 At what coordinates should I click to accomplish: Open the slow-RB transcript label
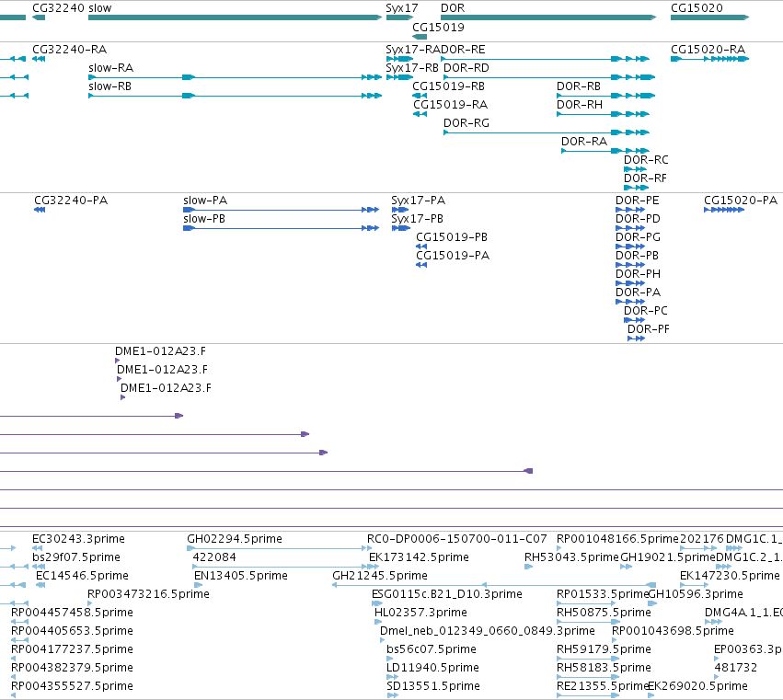click(x=109, y=86)
